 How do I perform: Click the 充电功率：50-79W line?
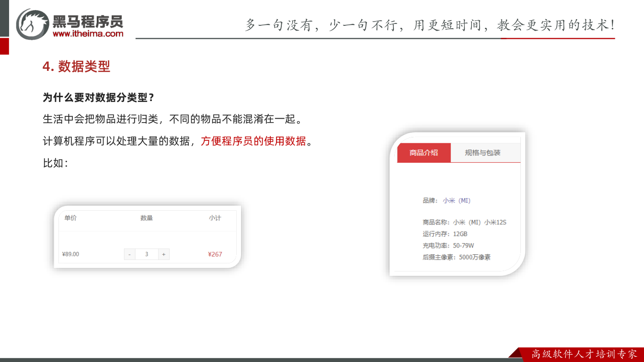[x=448, y=246]
